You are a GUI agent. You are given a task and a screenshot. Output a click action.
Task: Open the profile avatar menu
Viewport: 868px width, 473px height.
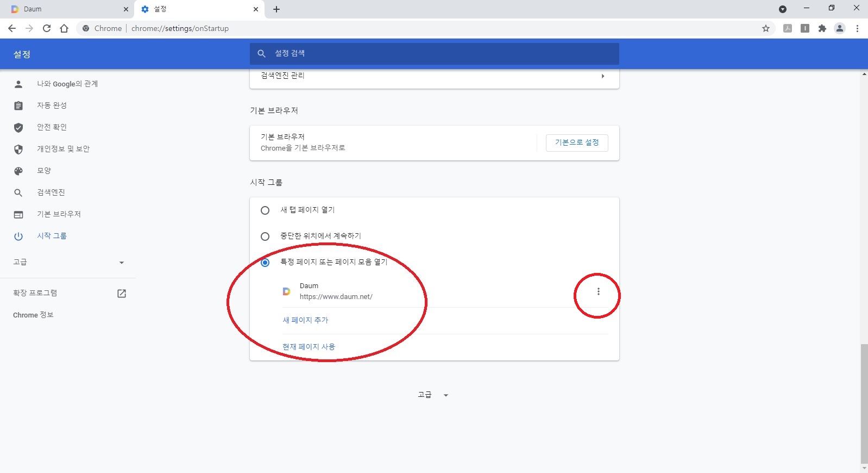click(x=840, y=28)
